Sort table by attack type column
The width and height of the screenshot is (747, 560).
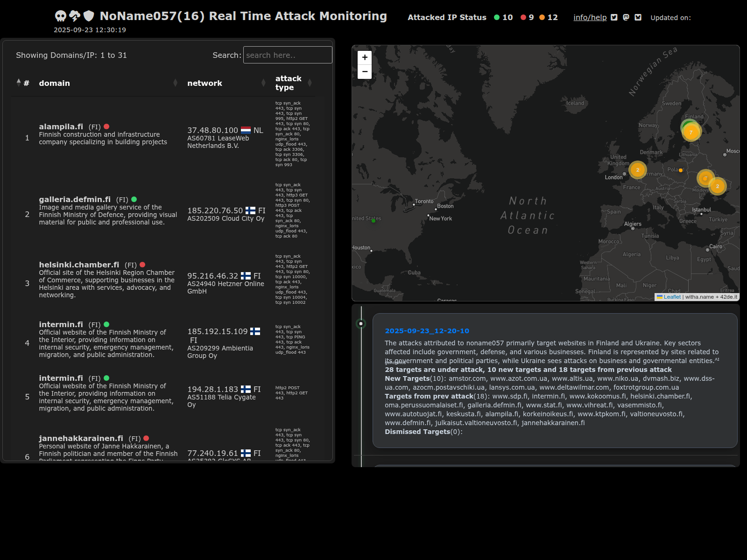coord(288,83)
